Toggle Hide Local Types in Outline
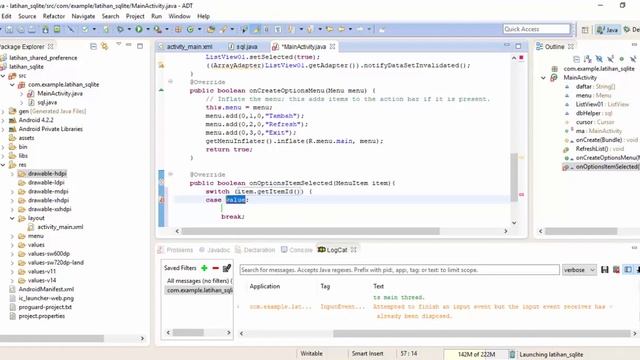Screen dimensions: 640x360 coord(633,59)
